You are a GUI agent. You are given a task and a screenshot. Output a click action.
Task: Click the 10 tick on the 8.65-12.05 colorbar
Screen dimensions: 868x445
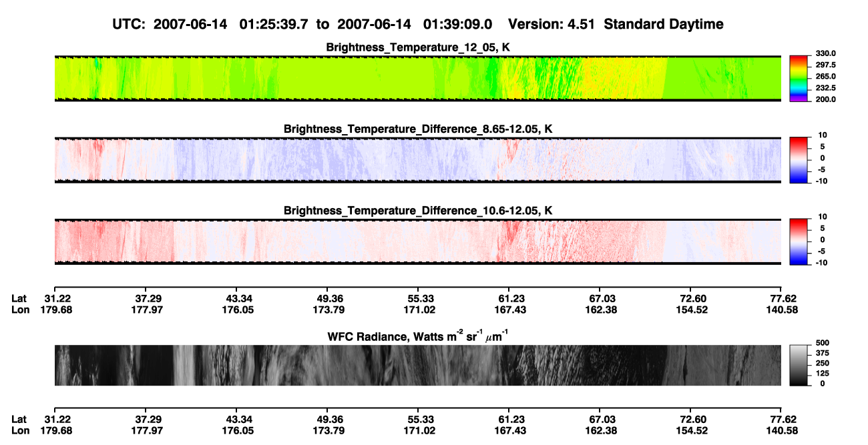pyautogui.click(x=821, y=135)
